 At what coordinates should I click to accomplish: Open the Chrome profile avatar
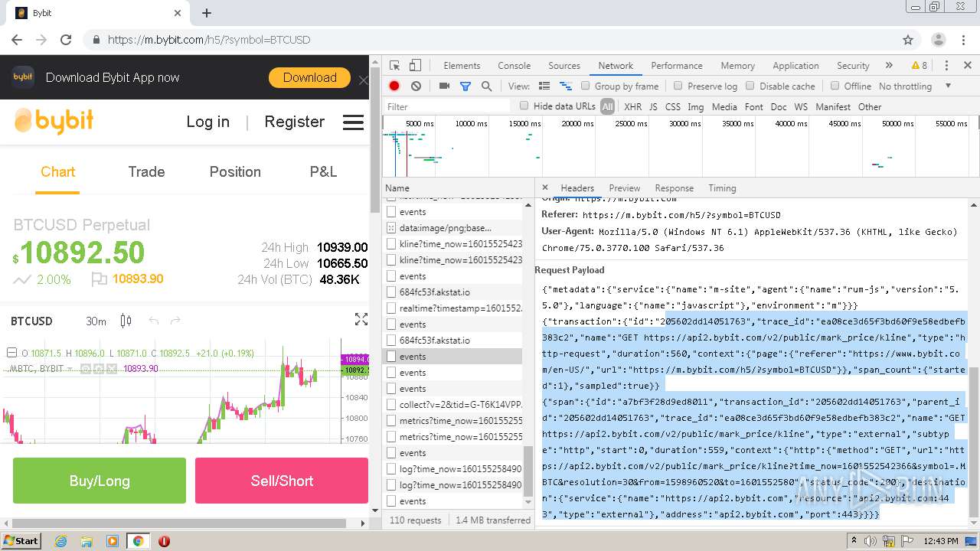[939, 40]
